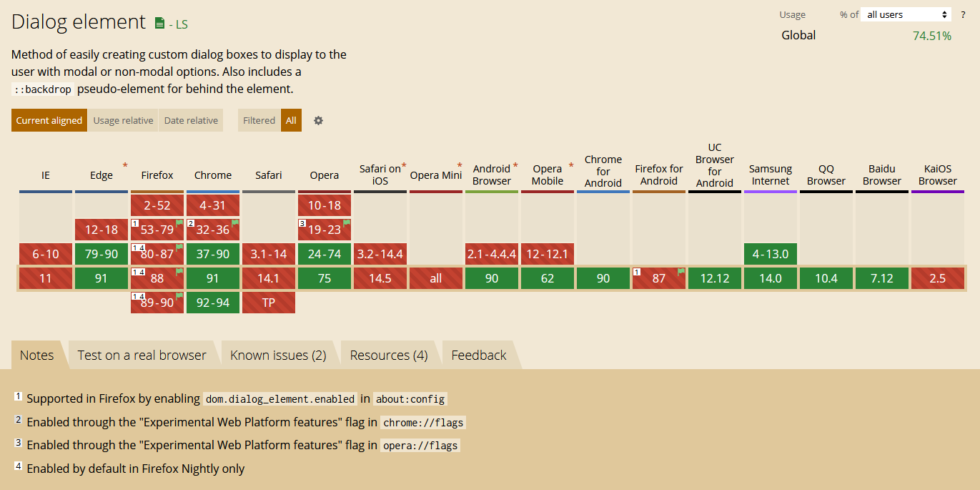
Task: Click green flag on Chrome 32-36 cell
Action: point(235,224)
